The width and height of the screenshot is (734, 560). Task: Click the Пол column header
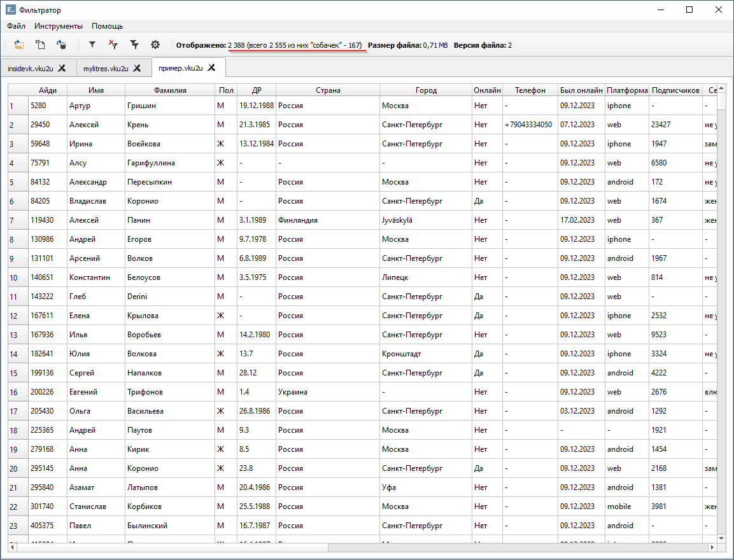coord(226,90)
